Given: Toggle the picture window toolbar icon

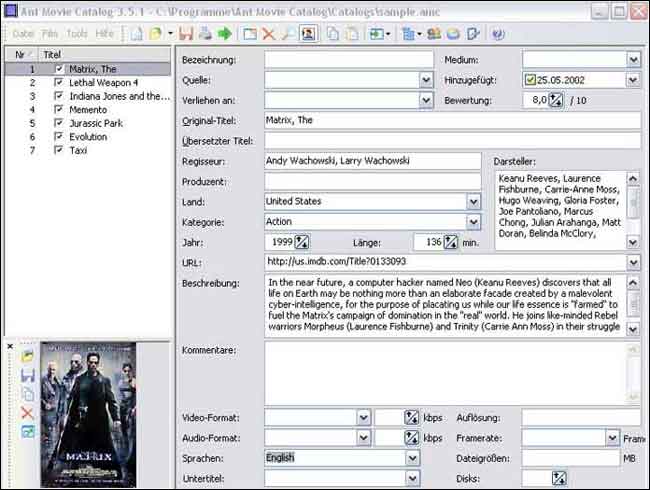Looking at the screenshot, I should pos(308,34).
